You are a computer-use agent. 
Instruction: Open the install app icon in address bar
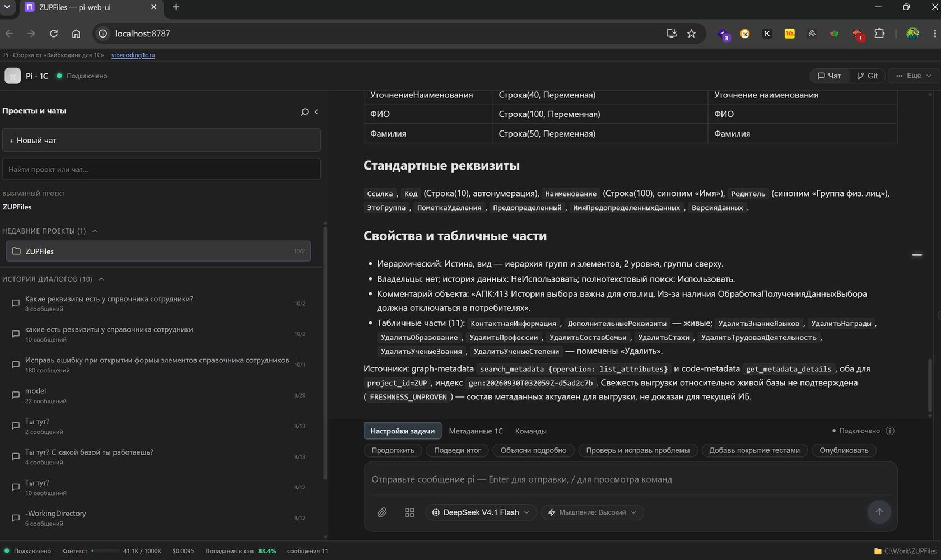tap(671, 34)
